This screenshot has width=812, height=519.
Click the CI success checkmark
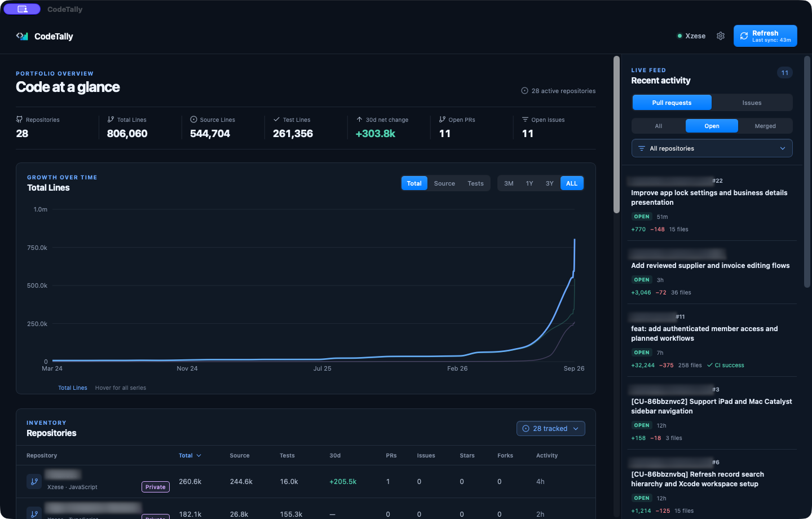tap(709, 365)
